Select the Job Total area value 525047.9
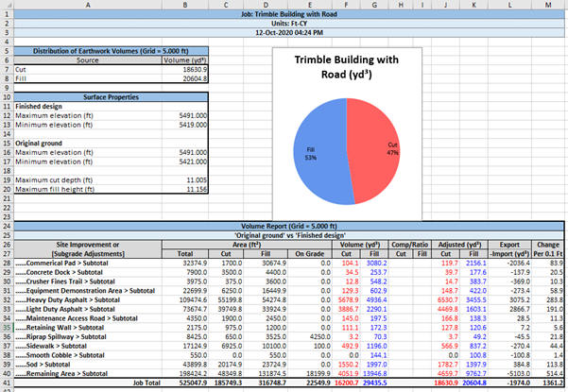The width and height of the screenshot is (568, 392). click(x=185, y=383)
